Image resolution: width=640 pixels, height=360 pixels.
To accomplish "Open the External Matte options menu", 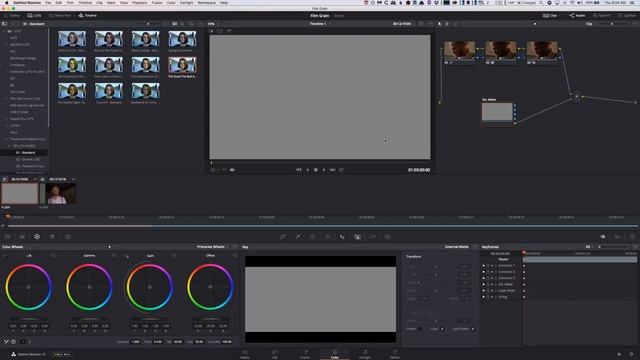I will click(x=475, y=247).
